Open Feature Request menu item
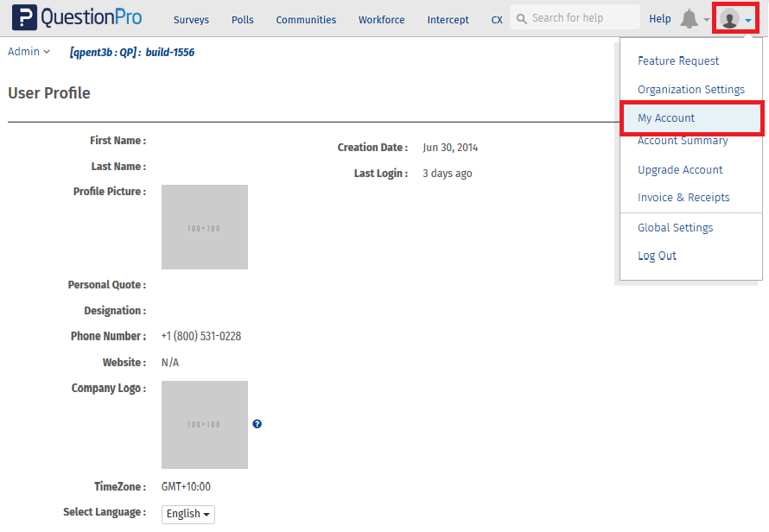 tap(678, 61)
